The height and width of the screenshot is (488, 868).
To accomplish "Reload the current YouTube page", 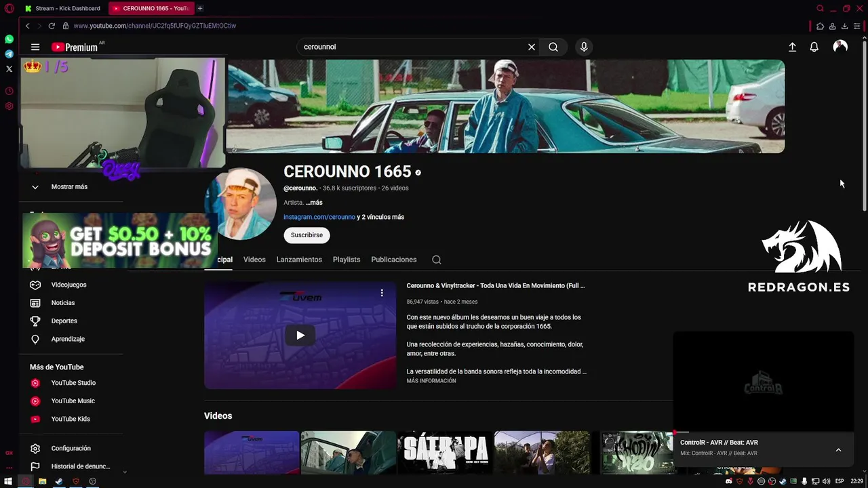I will (x=51, y=26).
